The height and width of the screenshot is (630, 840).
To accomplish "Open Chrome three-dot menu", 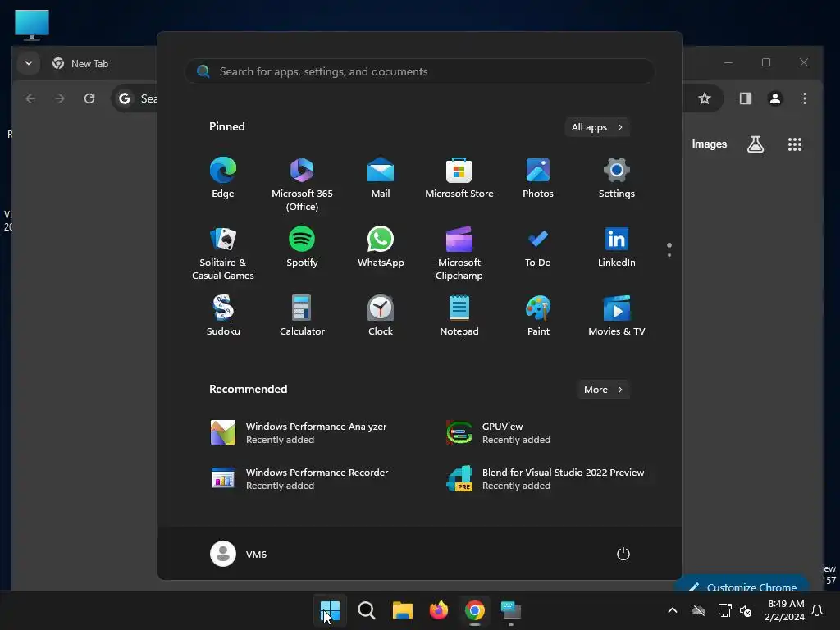I will (x=804, y=98).
